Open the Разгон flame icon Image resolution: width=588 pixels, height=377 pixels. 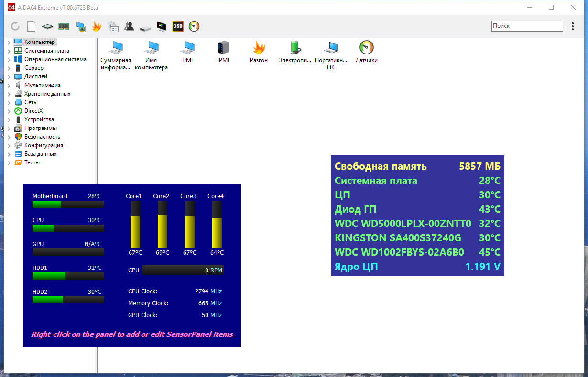click(x=259, y=52)
